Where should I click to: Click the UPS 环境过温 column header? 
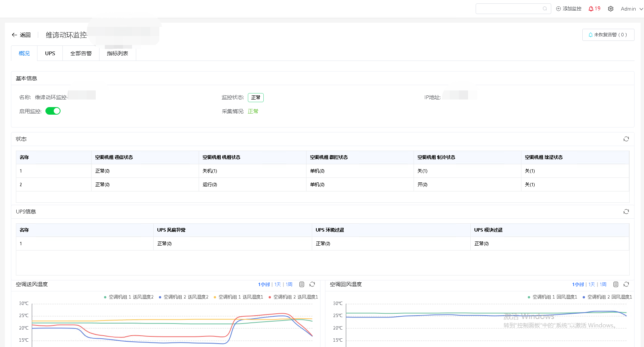point(391,230)
